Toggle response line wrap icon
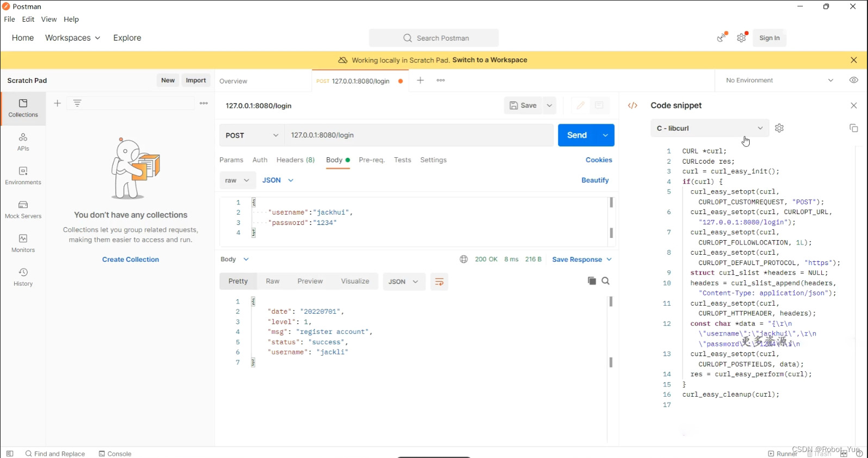The height and width of the screenshot is (458, 868). pos(439,282)
